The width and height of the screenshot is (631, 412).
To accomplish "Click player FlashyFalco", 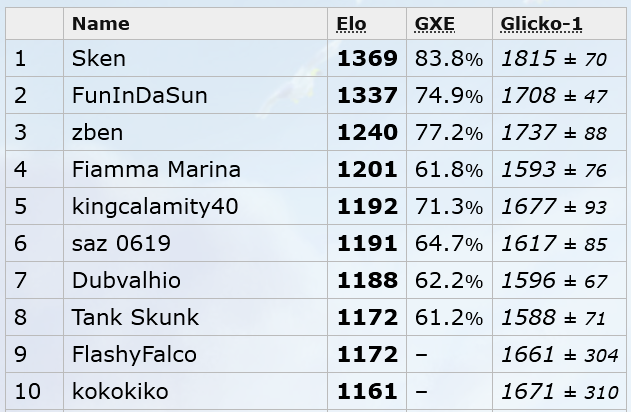I will (x=134, y=354).
